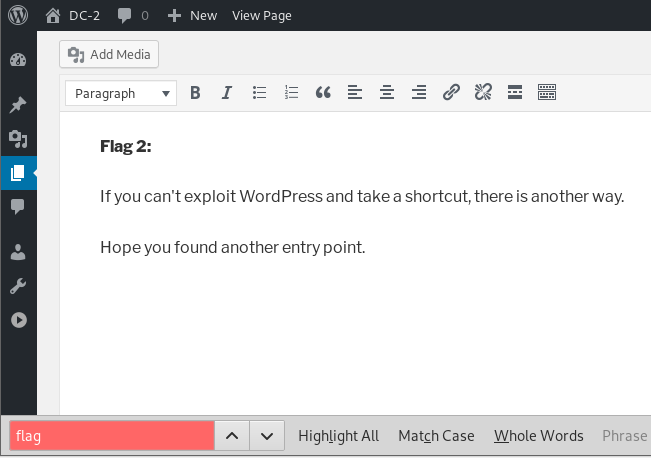Screen dimensions: 651x458
Task: Click the sentence about exploiting WordPress
Action: click(362, 196)
